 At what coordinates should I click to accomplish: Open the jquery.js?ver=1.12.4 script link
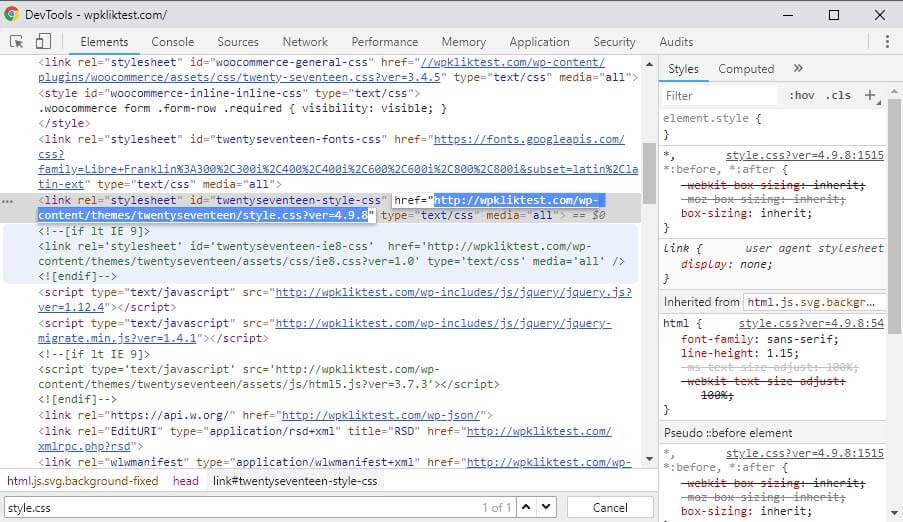tap(453, 293)
